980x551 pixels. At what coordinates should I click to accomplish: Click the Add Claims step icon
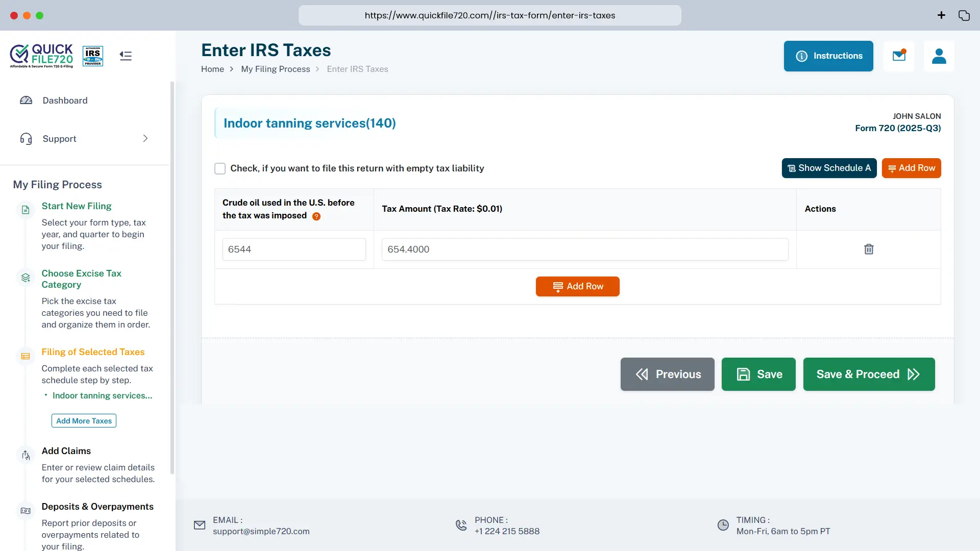pyautogui.click(x=26, y=455)
